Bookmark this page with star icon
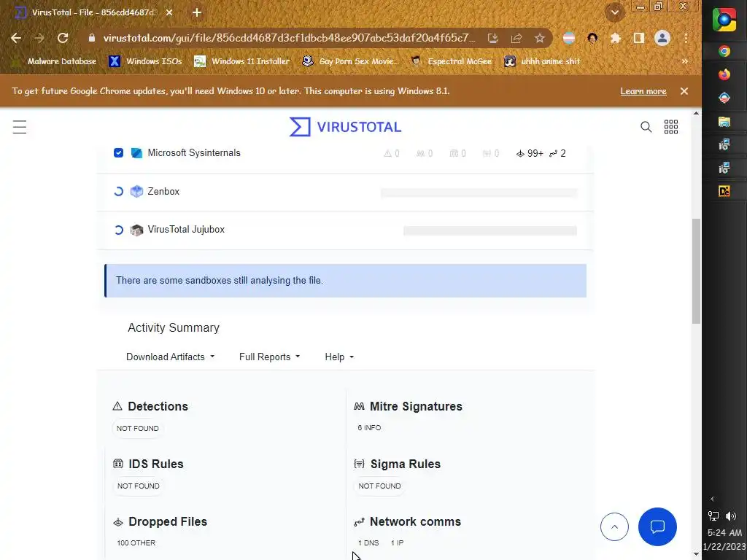The height and width of the screenshot is (560, 747). pos(539,38)
